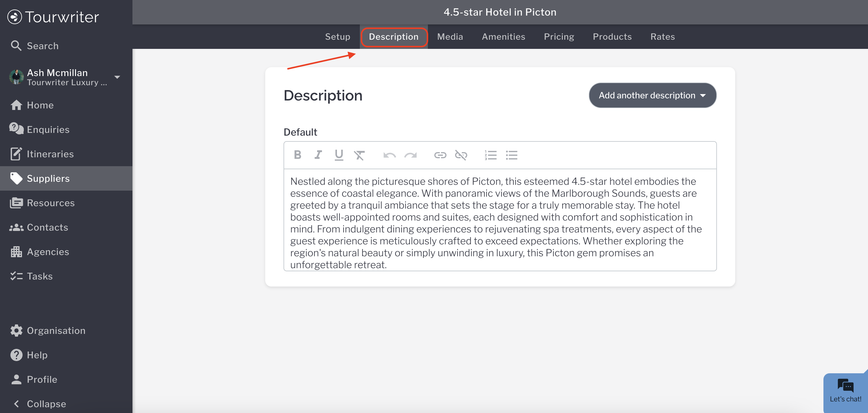Click the undo arrow icon
The width and height of the screenshot is (868, 413).
(389, 155)
